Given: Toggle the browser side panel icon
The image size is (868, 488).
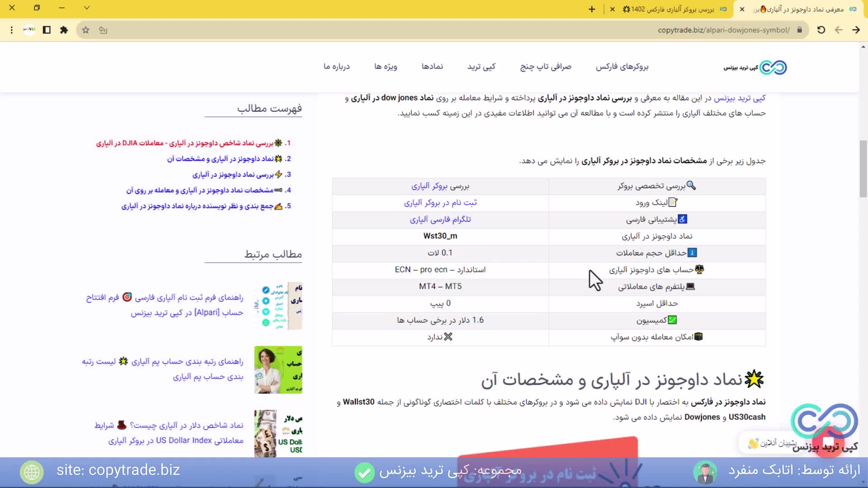Looking at the screenshot, I should 47,30.
